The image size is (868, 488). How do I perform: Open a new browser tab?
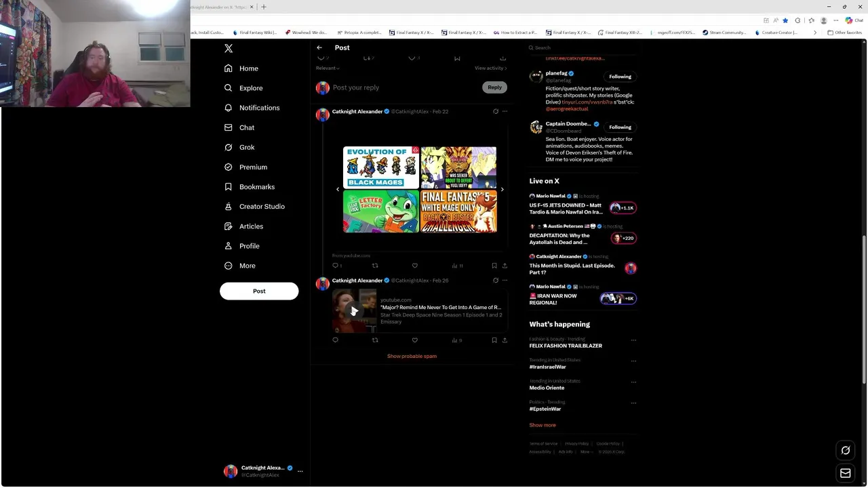264,7
